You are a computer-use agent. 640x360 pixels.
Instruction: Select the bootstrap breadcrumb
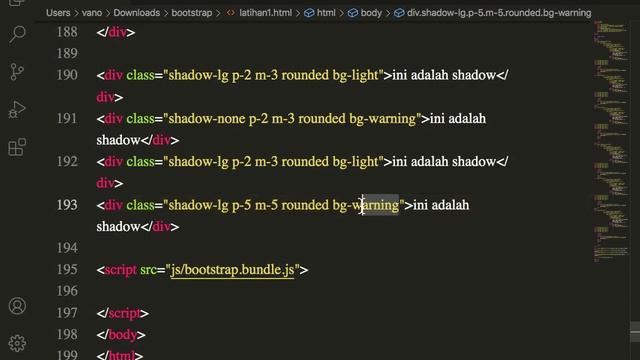(192, 13)
